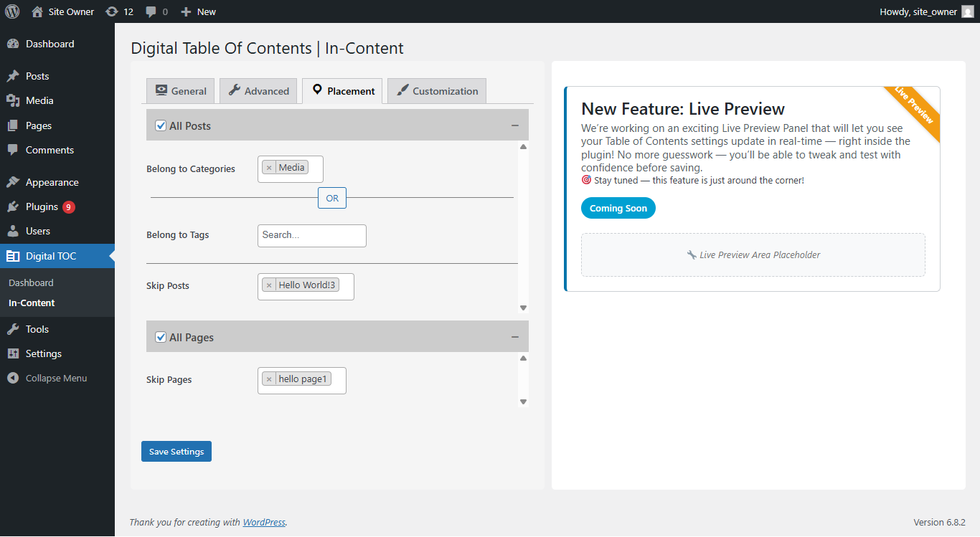Select the Placement tab
This screenshot has width=980, height=537.
[x=342, y=91]
